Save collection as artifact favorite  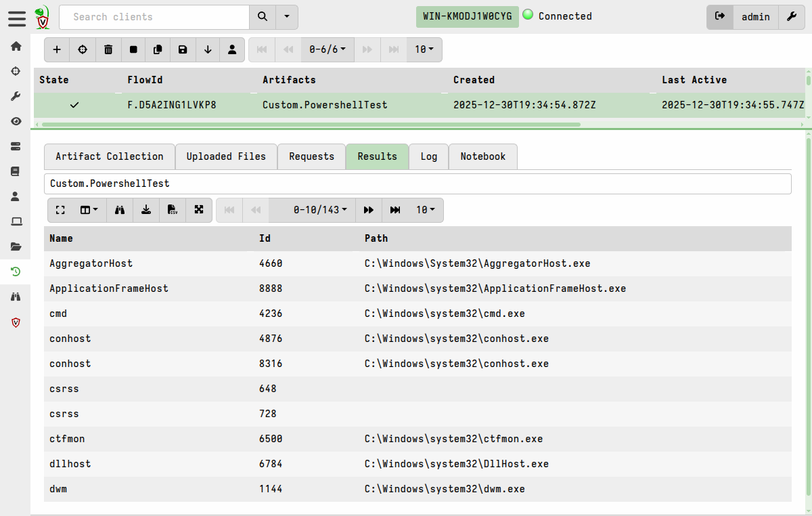(183, 49)
